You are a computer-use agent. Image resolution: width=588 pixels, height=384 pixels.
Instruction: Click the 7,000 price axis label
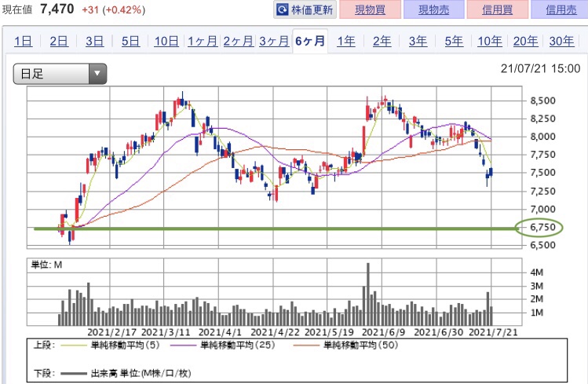(x=542, y=209)
